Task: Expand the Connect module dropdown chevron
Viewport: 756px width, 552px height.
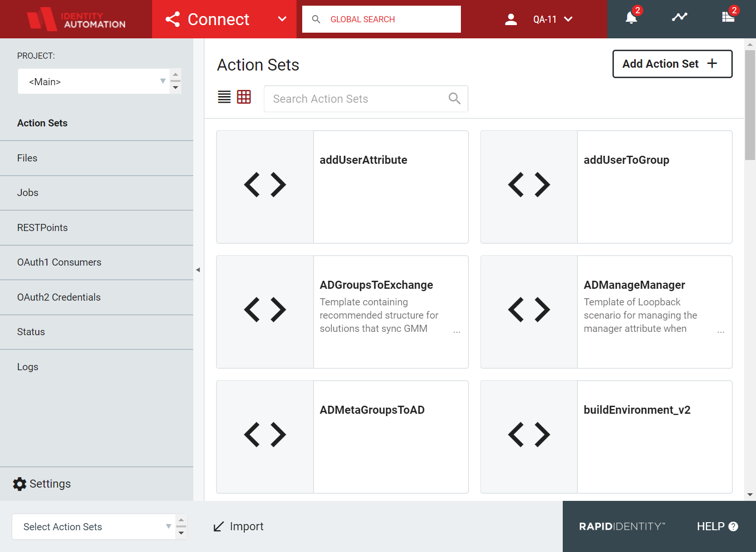Action: coord(282,19)
